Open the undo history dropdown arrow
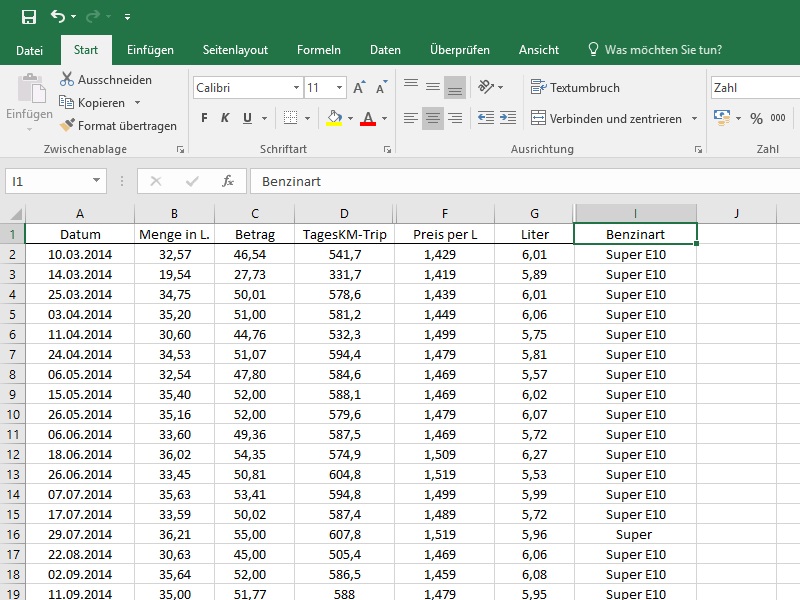The height and width of the screenshot is (600, 800). (x=73, y=17)
